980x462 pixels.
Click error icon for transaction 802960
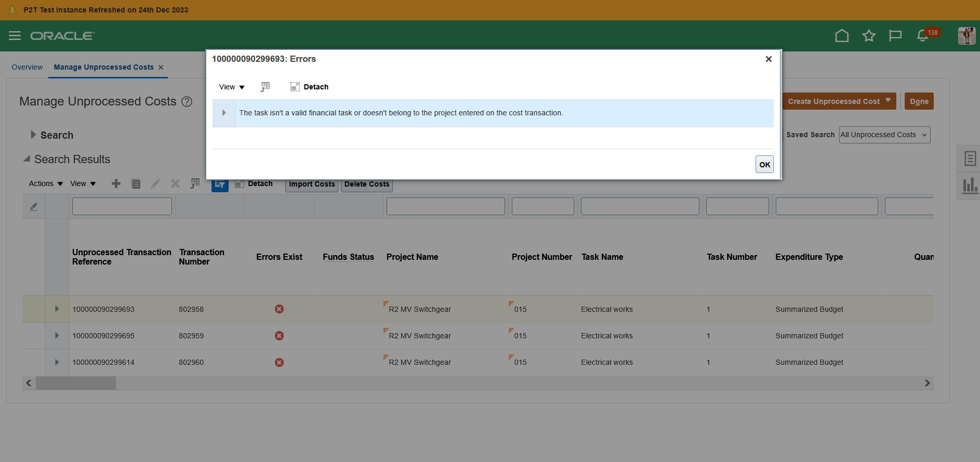279,362
